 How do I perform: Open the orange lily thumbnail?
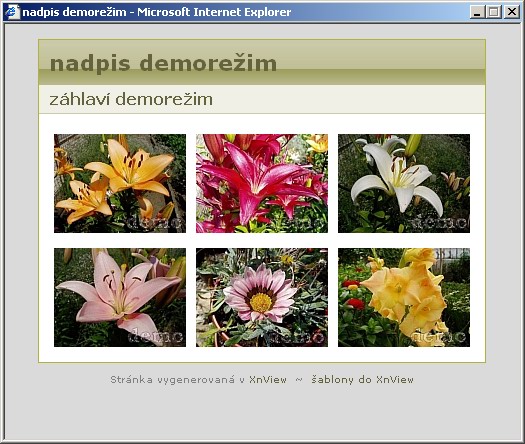pos(120,183)
